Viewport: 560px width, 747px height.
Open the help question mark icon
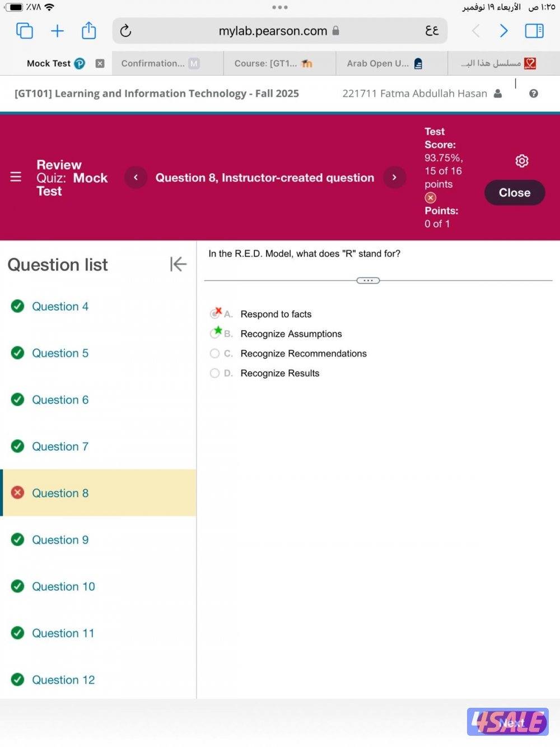(533, 94)
